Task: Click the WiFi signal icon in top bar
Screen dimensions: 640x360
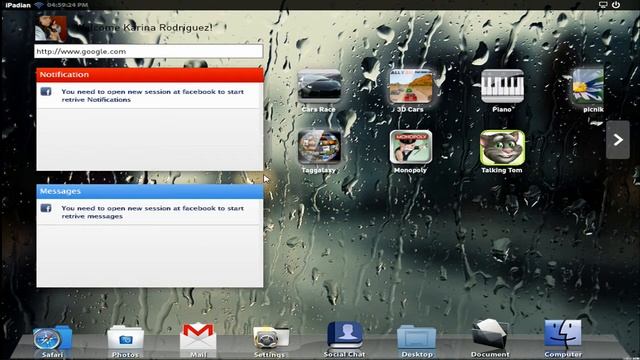Action: [x=39, y=5]
